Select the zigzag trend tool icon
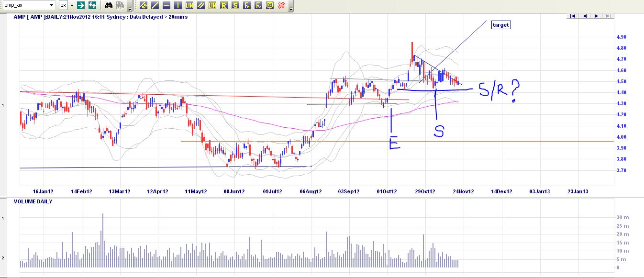This screenshot has height=278, width=644. coord(143,5)
